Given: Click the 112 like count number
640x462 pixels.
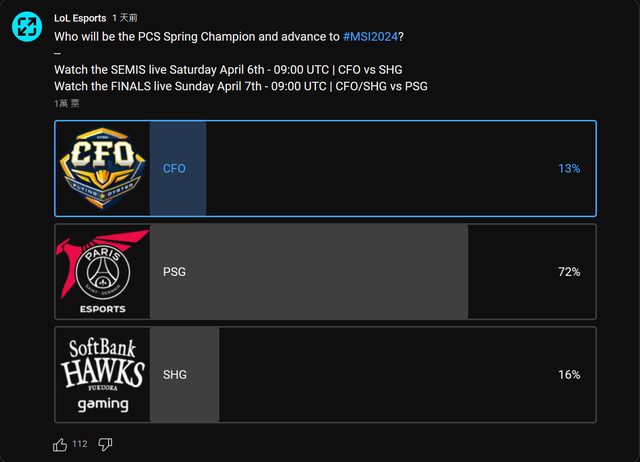Looking at the screenshot, I should pyautogui.click(x=80, y=444).
